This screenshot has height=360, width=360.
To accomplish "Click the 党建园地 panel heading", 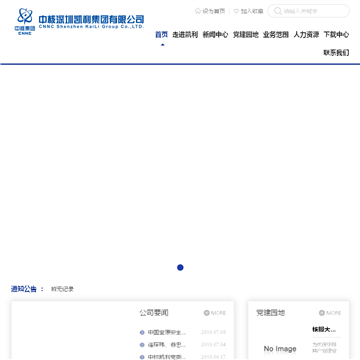I will click(270, 313).
